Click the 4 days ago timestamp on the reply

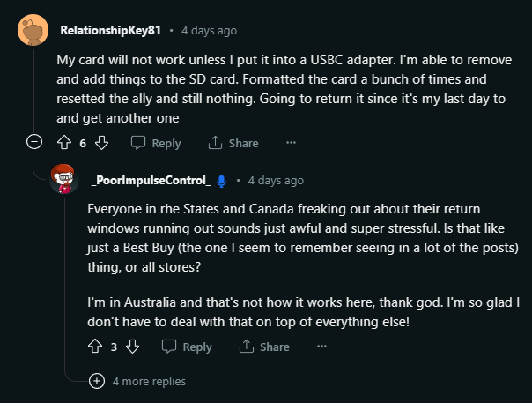(276, 181)
